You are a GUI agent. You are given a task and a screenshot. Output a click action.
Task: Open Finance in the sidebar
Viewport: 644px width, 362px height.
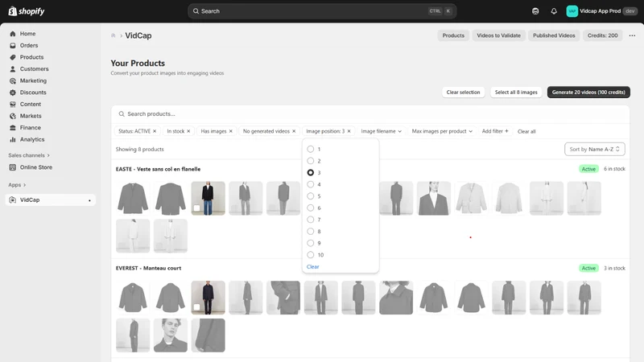30,128
